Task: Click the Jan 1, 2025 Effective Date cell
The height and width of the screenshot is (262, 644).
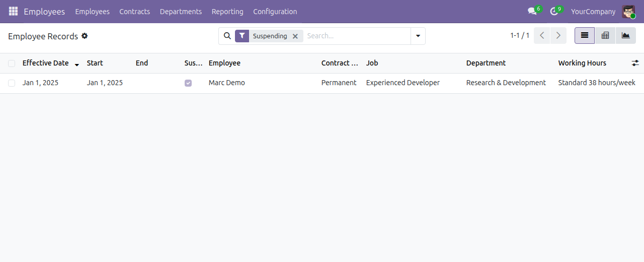Action: coord(40,83)
